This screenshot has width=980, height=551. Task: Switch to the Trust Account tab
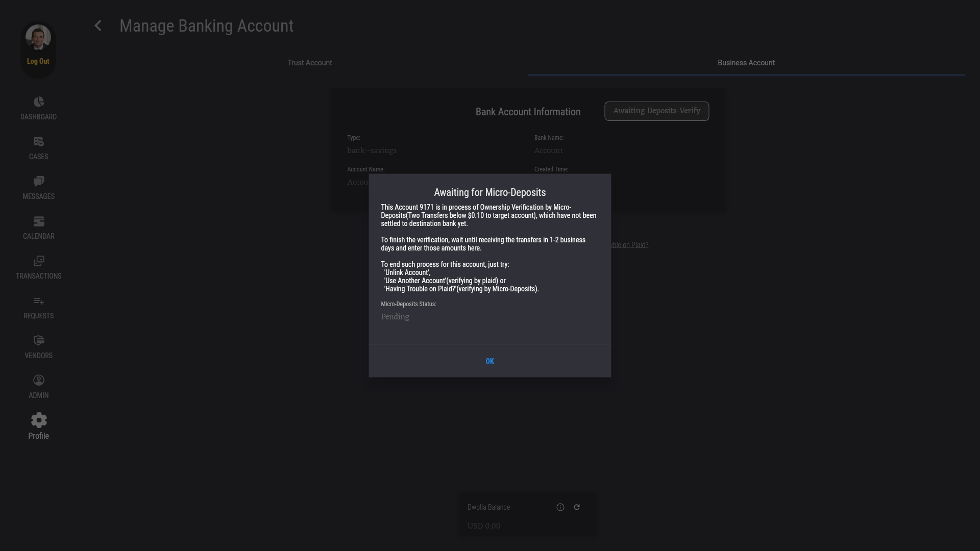[x=309, y=63]
